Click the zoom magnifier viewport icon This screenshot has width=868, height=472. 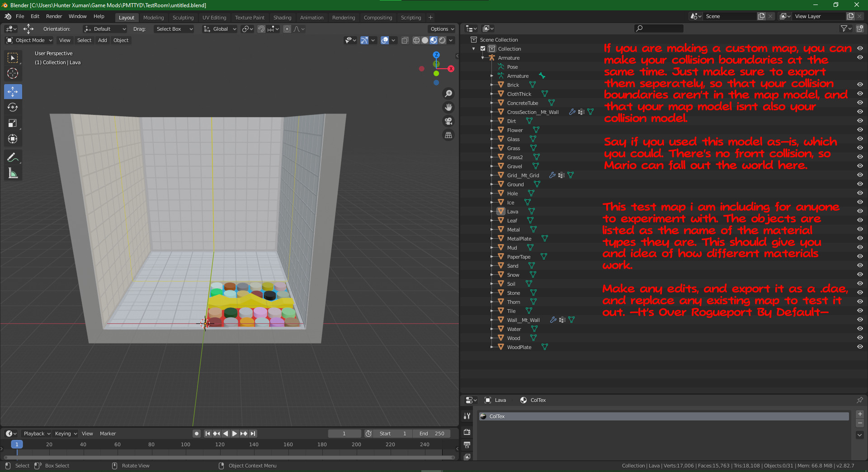[448, 94]
